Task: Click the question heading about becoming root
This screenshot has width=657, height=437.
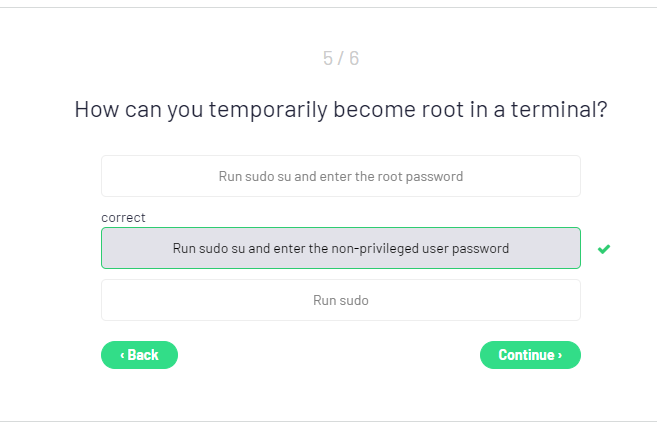Action: point(340,109)
